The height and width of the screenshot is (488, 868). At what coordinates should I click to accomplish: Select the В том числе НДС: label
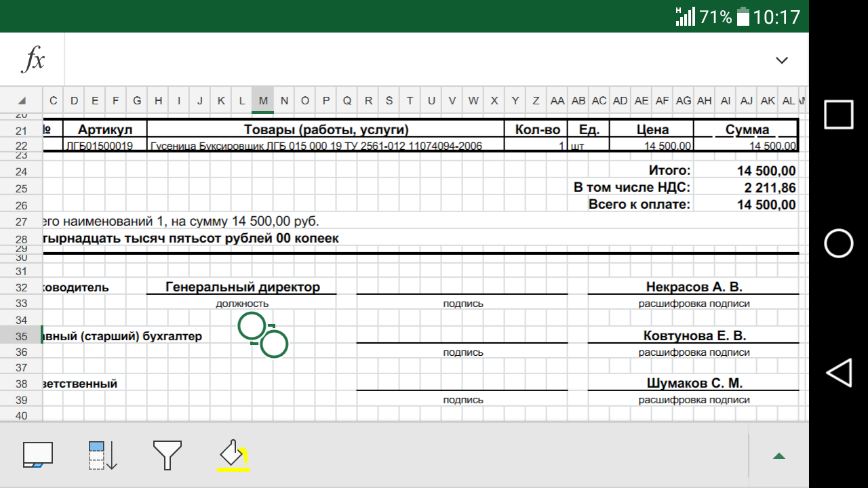point(632,188)
